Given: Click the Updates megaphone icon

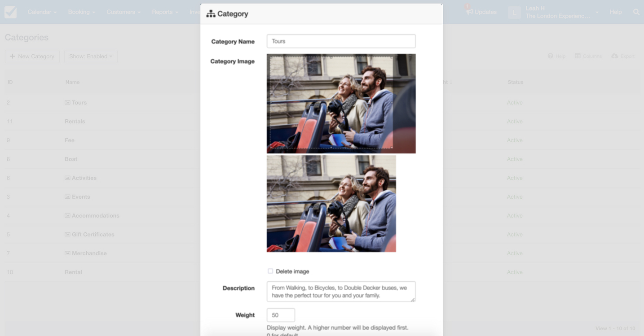Looking at the screenshot, I should coord(469,12).
